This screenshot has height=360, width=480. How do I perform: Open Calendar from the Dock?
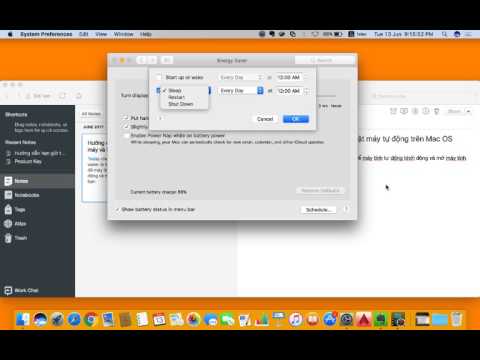pyautogui.click(x=159, y=320)
